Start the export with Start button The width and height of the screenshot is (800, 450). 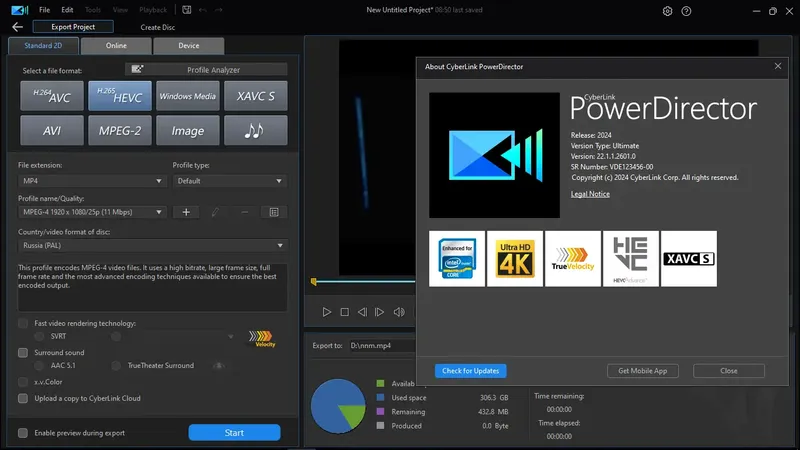(x=234, y=433)
